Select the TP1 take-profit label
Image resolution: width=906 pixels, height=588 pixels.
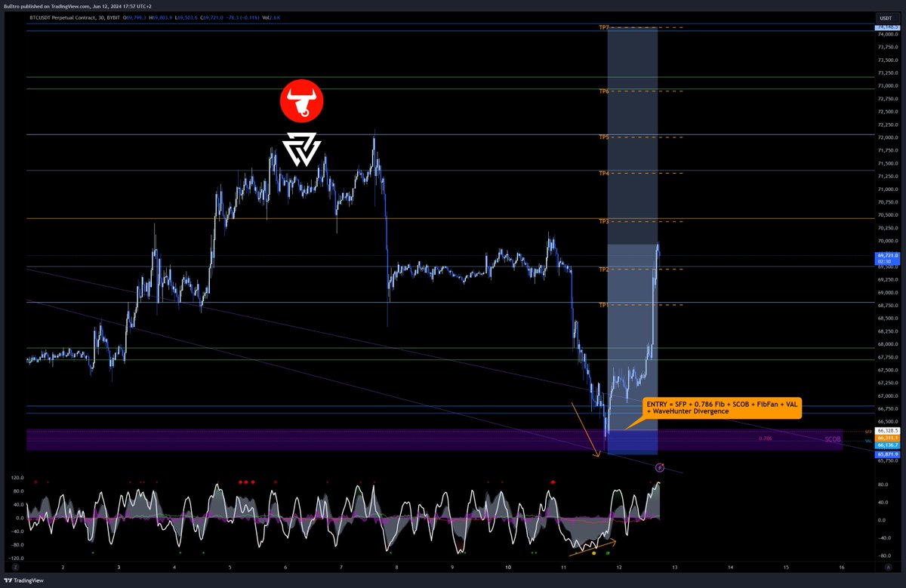click(604, 305)
